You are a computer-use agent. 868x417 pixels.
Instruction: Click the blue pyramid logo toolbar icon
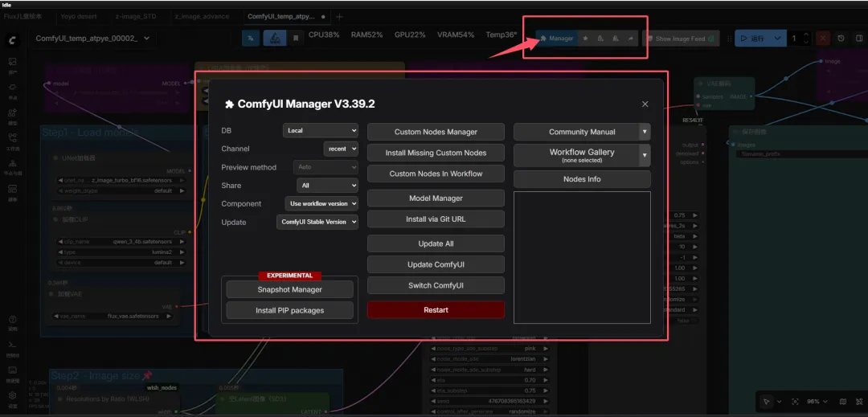275,38
